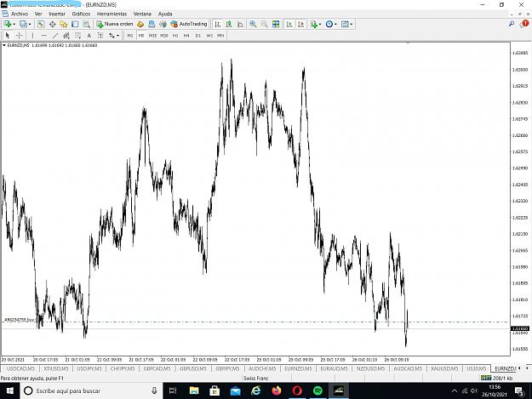Image resolution: width=532 pixels, height=399 pixels.
Task: Open the indicators list icon with green plus
Action: tap(313, 24)
